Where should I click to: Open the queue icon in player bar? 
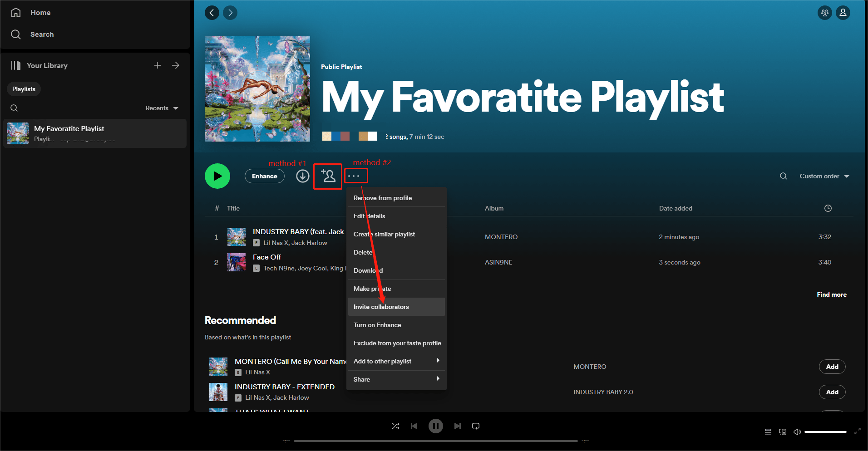coord(768,432)
